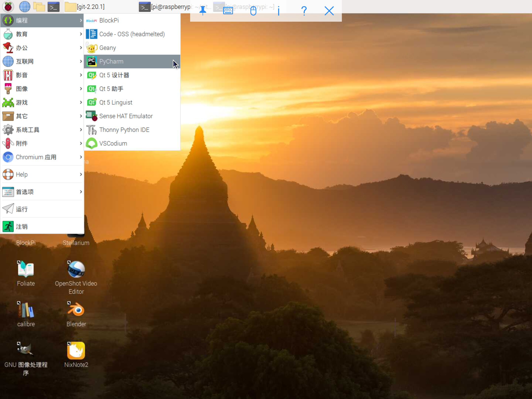The width and height of the screenshot is (532, 399).
Task: Click 运行 to open run dialog
Action: tap(42, 209)
